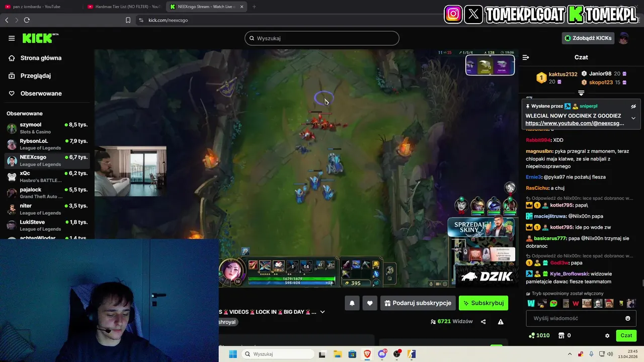Screen dimensions: 644x362
Task: Open the LukiSteve channel
Action: (x=47, y=225)
